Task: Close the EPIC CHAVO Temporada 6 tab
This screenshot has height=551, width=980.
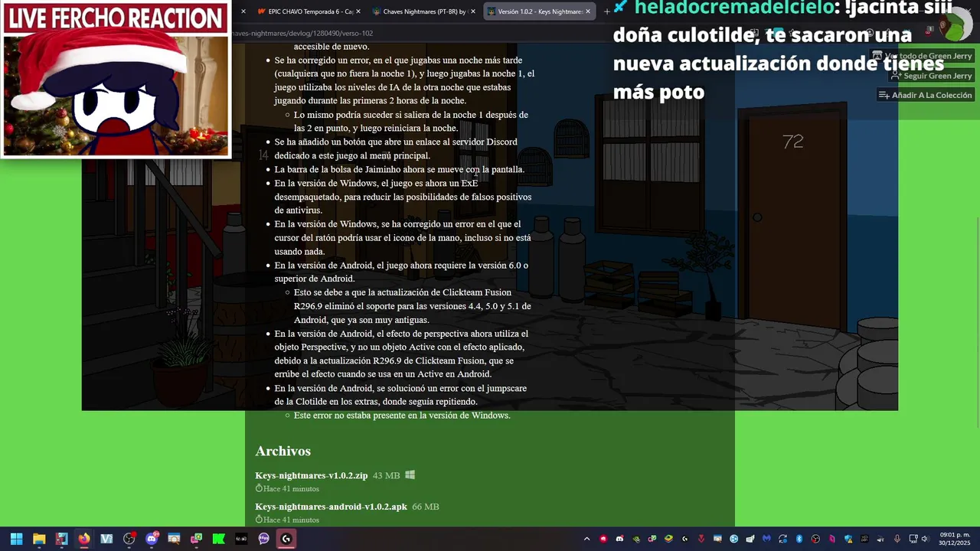Action: [x=358, y=11]
